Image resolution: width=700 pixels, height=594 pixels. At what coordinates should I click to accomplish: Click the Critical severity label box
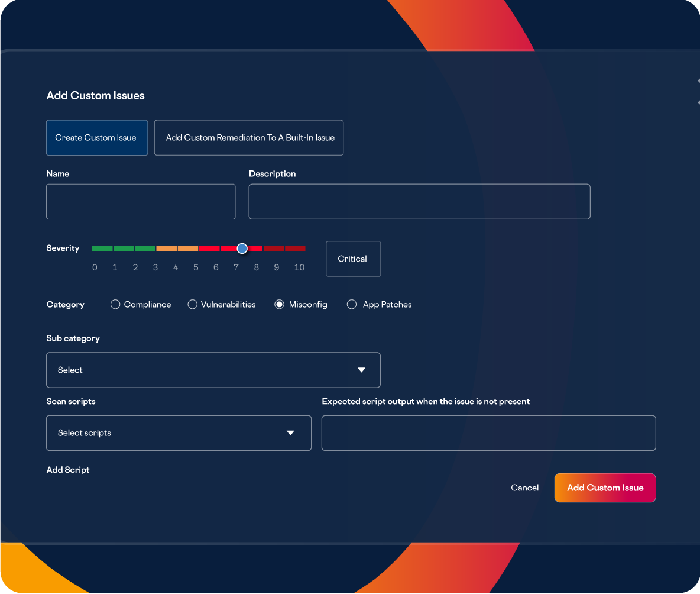pos(353,259)
